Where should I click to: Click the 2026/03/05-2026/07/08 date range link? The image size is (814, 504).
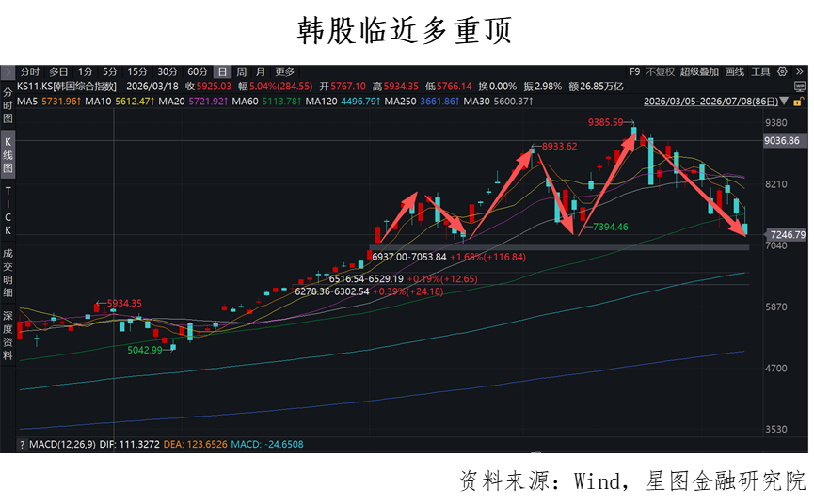[710, 102]
